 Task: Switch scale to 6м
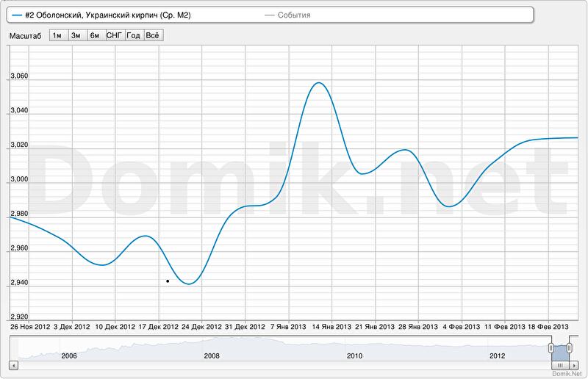tap(95, 35)
